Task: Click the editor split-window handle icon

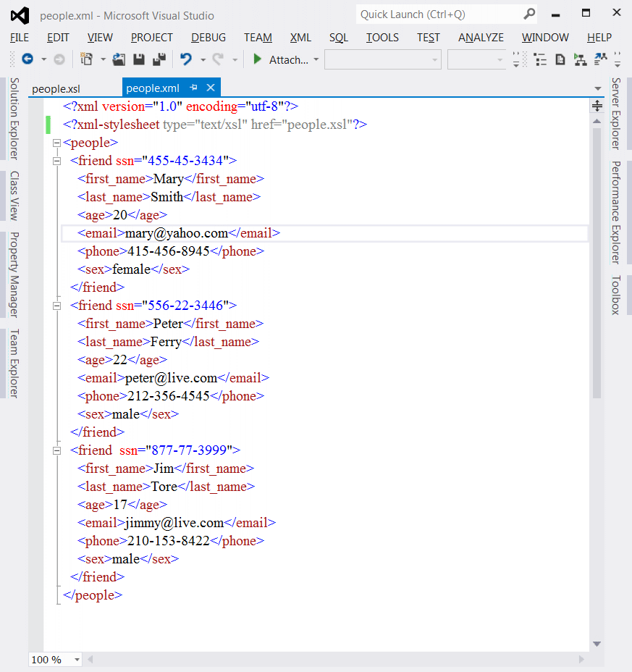Action: click(x=597, y=106)
